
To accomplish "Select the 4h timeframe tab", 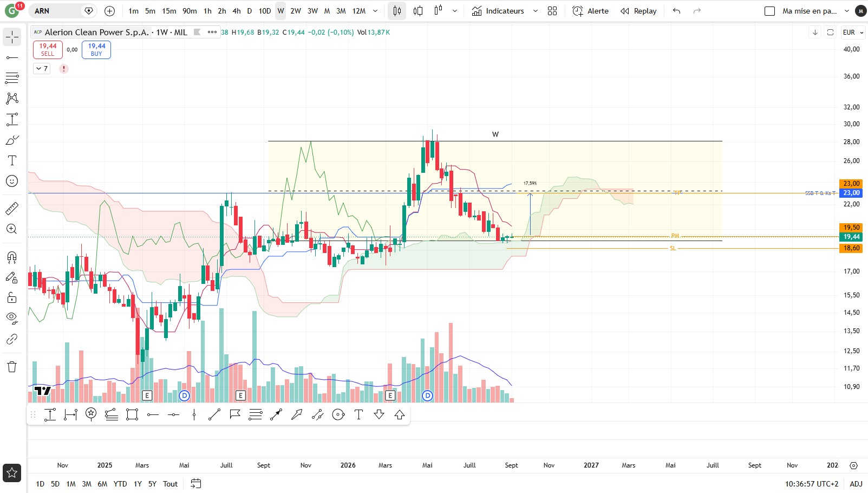I will 237,11.
